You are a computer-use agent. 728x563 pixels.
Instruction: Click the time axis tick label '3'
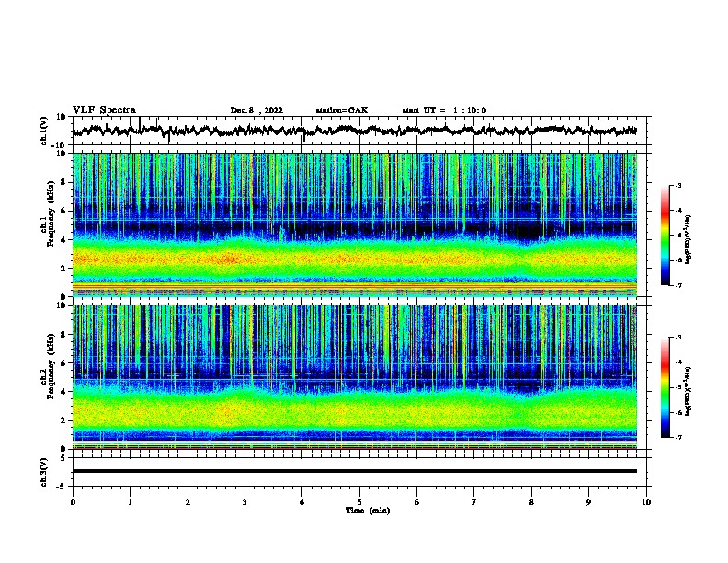[245, 502]
